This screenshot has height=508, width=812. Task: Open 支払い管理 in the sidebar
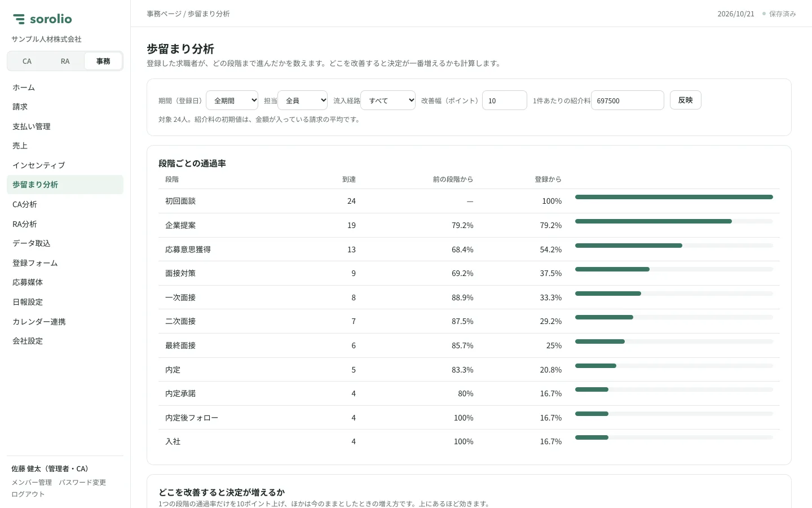click(65, 126)
